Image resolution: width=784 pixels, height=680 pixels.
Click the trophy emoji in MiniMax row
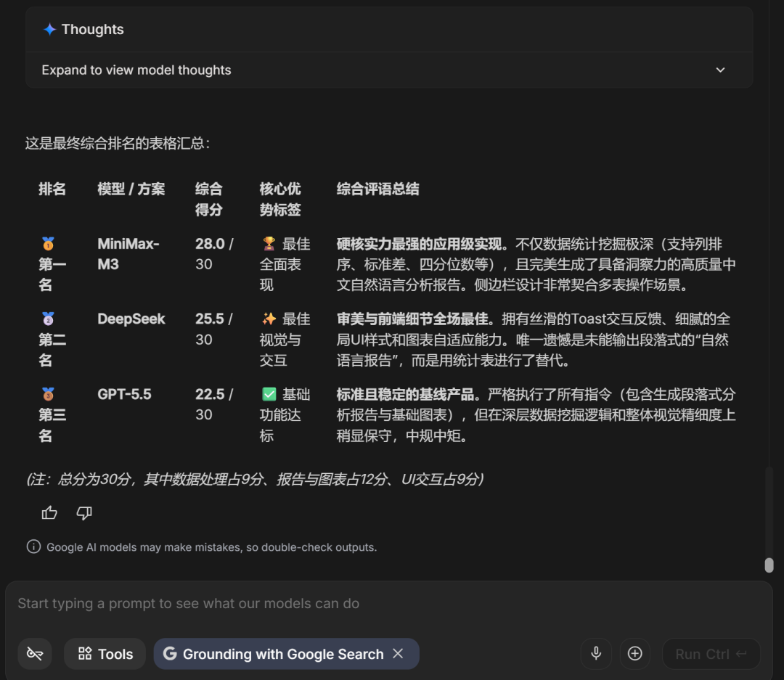point(269,244)
